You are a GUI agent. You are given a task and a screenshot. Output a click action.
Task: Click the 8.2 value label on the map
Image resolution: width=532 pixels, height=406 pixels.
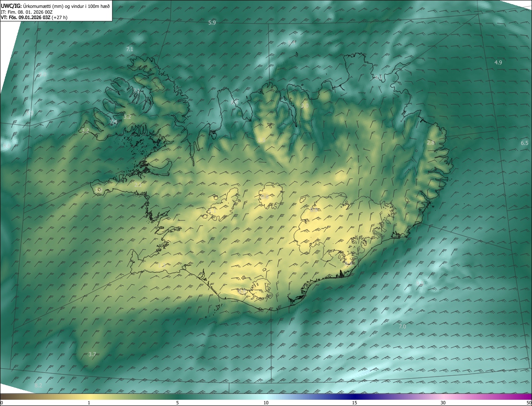tap(38, 386)
